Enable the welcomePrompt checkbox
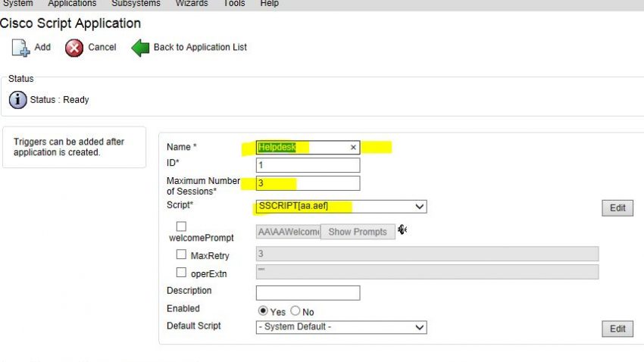 (181, 226)
